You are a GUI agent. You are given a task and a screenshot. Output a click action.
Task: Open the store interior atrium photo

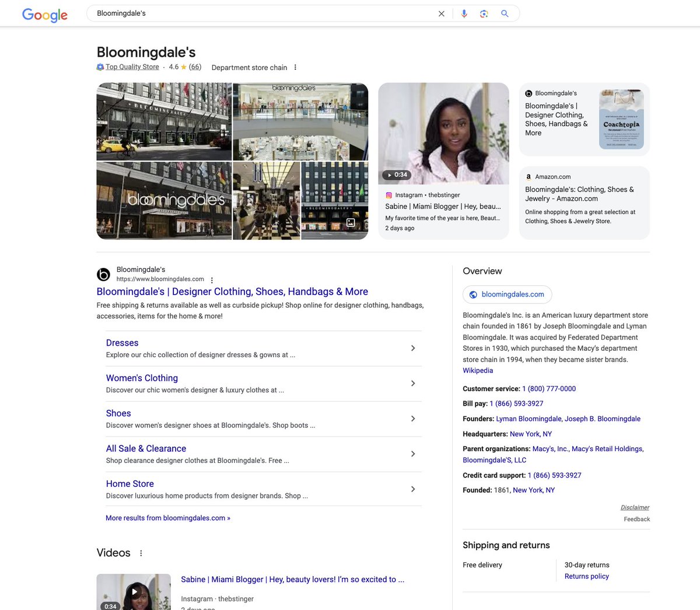300,121
